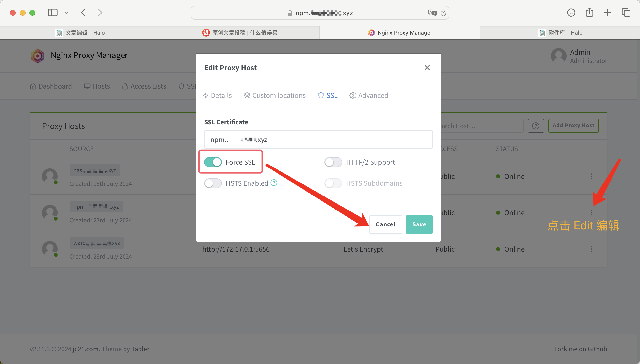Show the tab overview
This screenshot has height=364, width=640.
pos(626,13)
